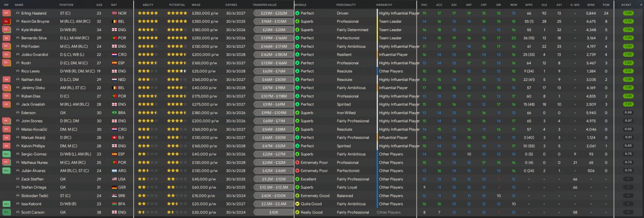Sort by the POTENTIAL column header
The width and height of the screenshot is (644, 218).
177,5
